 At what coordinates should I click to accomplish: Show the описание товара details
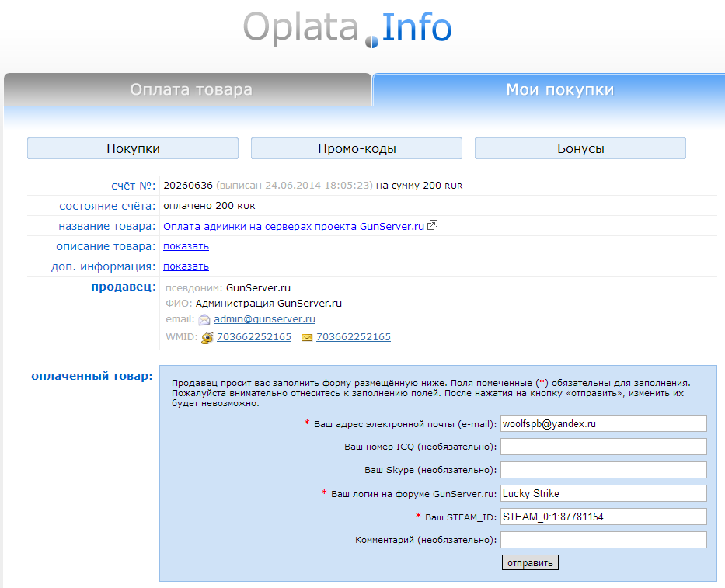[x=186, y=246]
